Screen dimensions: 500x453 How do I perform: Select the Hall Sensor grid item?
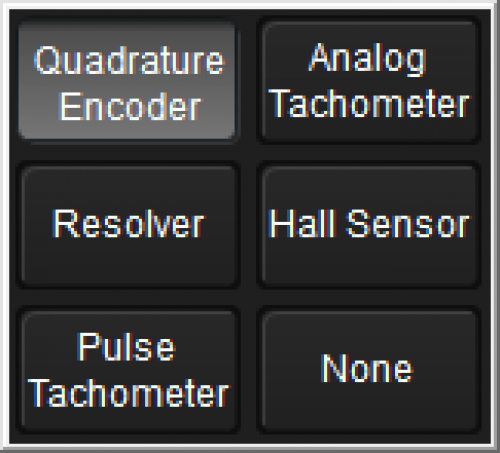369,225
